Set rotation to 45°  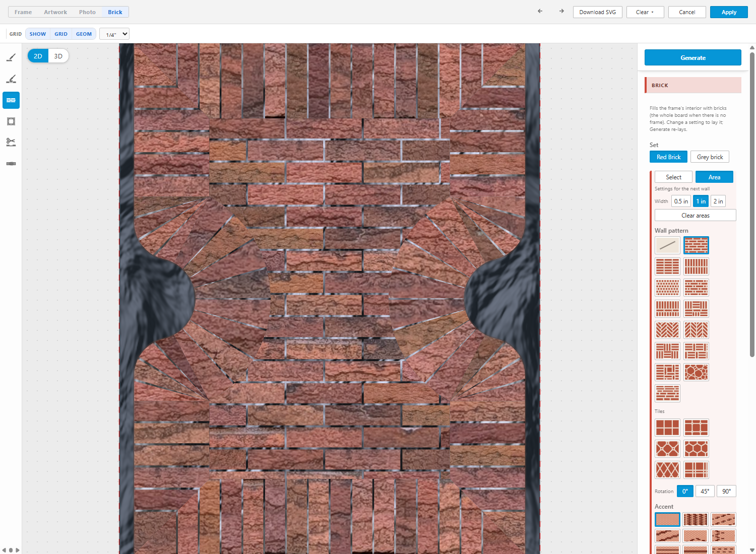point(705,492)
